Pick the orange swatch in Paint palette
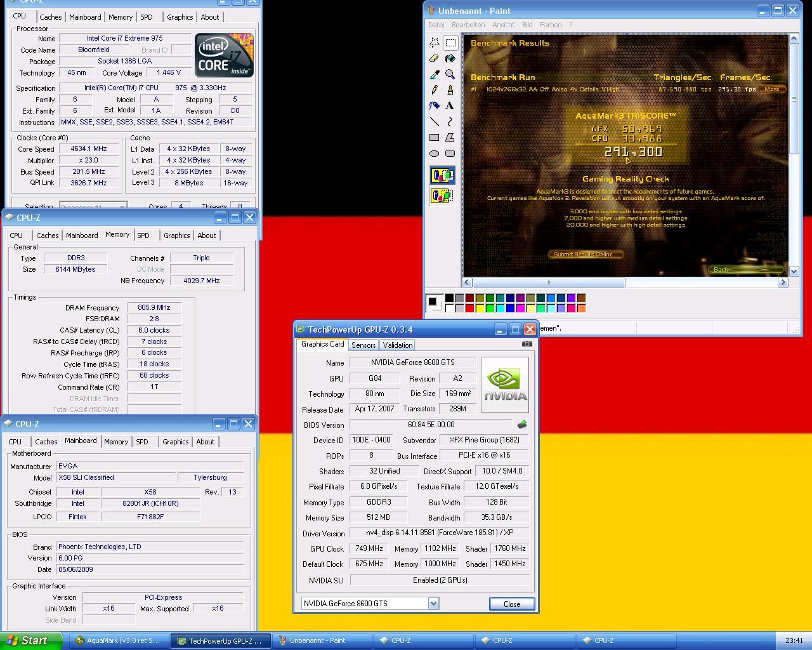 click(581, 308)
